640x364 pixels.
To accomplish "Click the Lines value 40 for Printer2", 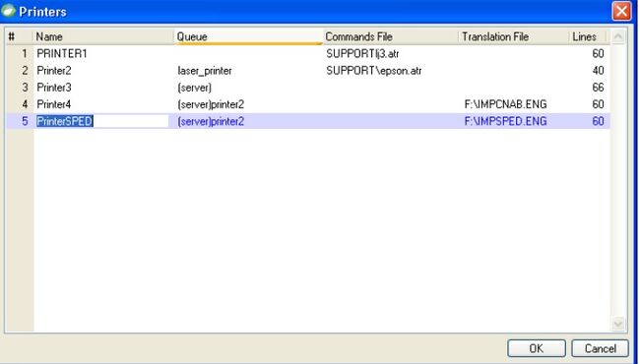I will (x=598, y=71).
